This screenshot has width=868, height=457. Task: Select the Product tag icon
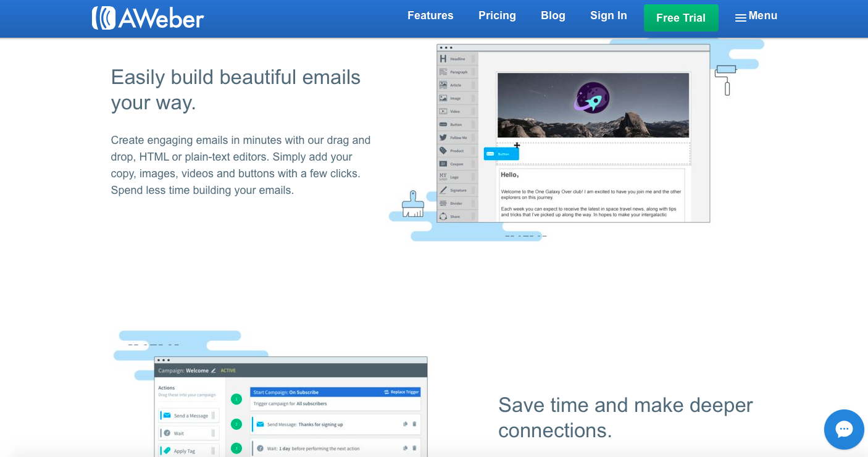pyautogui.click(x=443, y=151)
